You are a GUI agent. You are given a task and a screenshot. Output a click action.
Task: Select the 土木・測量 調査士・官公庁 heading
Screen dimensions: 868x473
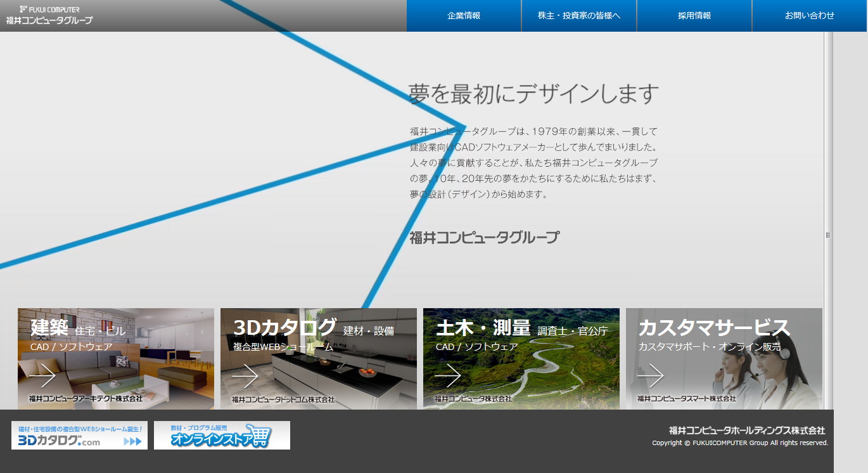(521, 328)
